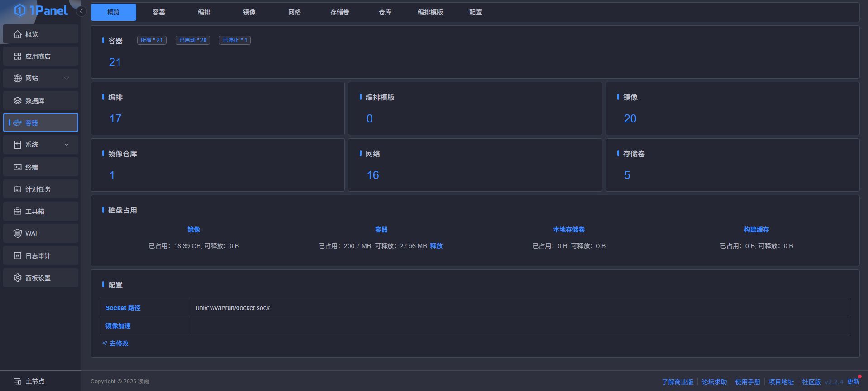Image resolution: width=868 pixels, height=391 pixels.
Task: Click 工具箱 toolbox icon
Action: pos(18,211)
